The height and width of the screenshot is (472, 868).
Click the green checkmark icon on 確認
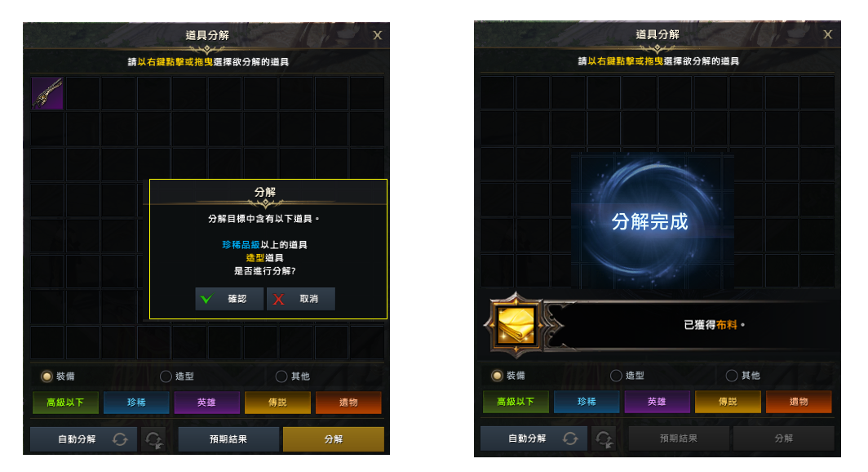coord(206,299)
